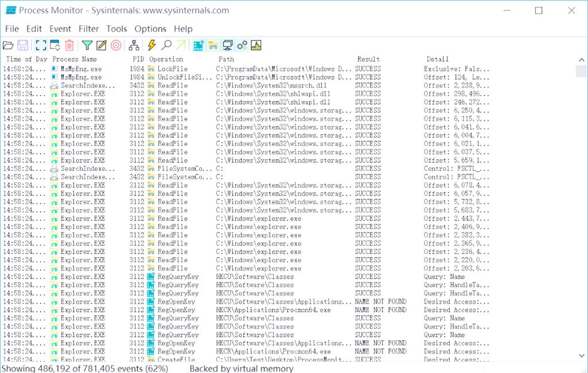The height and width of the screenshot is (373, 588).
Task: Show the process tree
Action: coord(133,45)
